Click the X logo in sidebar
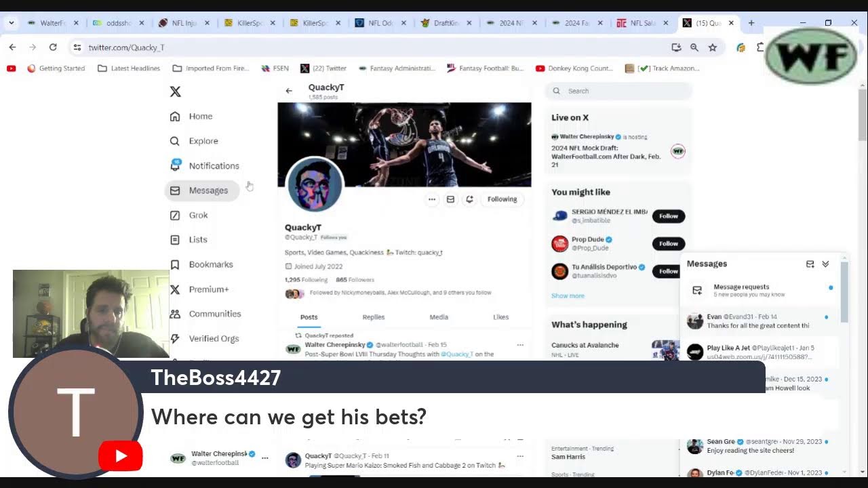This screenshot has height=488, width=868. tap(175, 91)
